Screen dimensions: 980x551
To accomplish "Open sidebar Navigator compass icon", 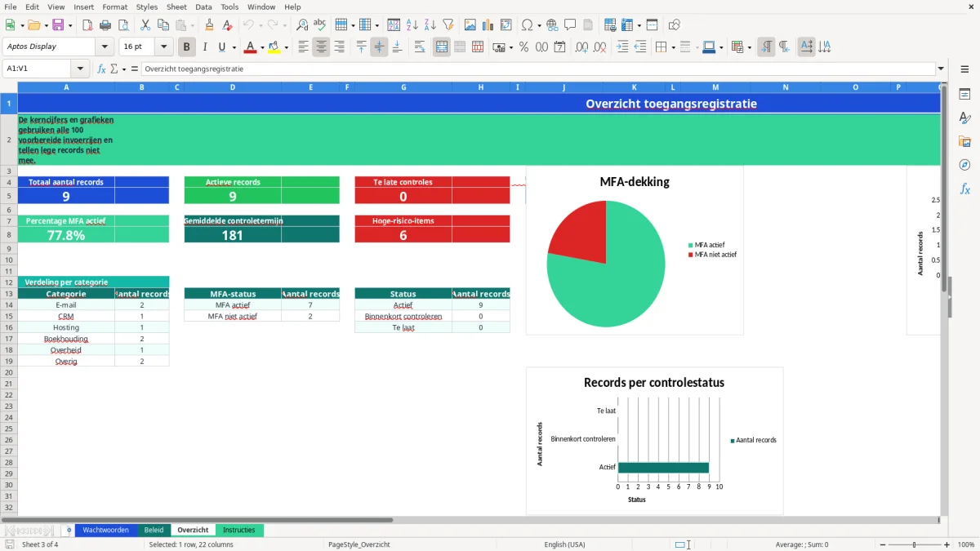I will coord(964,165).
